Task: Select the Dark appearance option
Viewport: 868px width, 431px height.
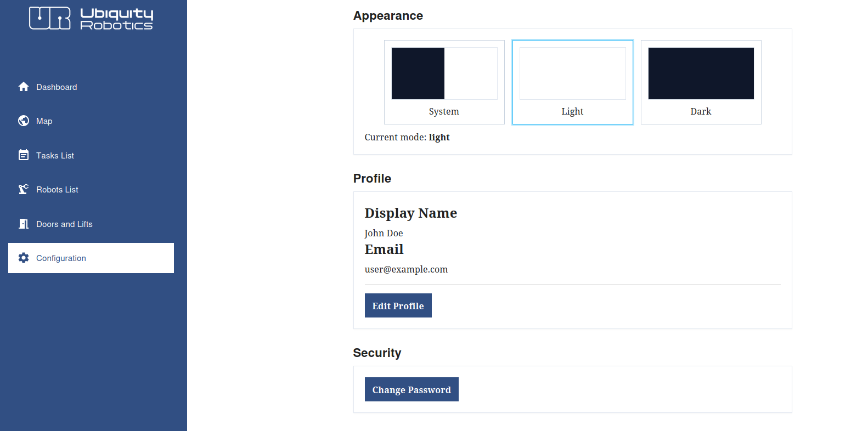Action: (x=701, y=82)
